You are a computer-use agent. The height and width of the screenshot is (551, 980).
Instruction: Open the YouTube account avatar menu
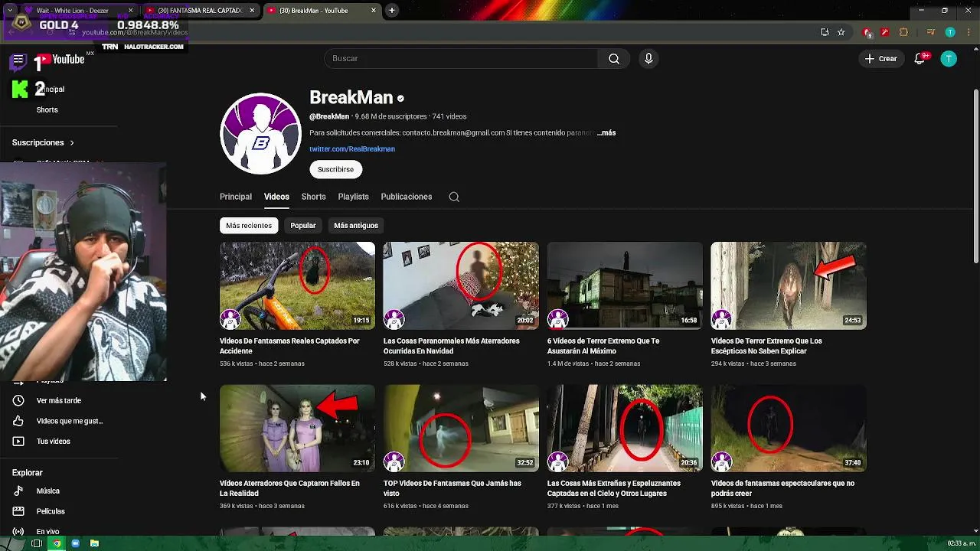tap(949, 59)
